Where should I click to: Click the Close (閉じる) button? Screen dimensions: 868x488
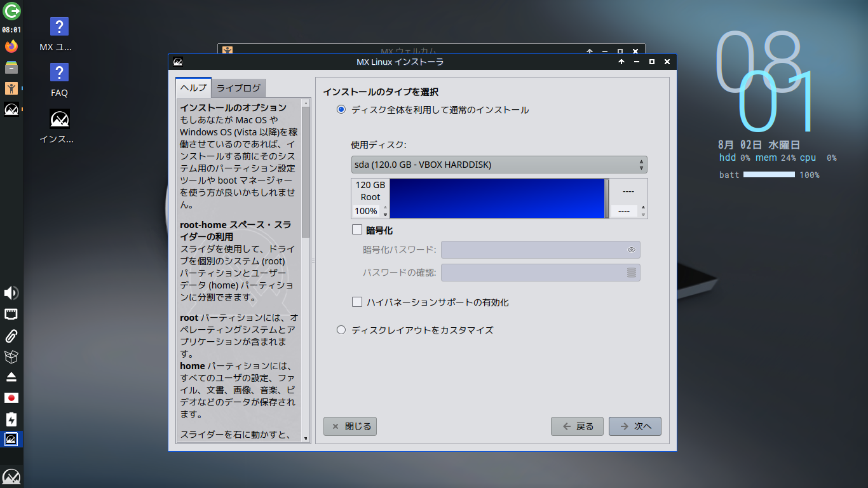(x=350, y=426)
